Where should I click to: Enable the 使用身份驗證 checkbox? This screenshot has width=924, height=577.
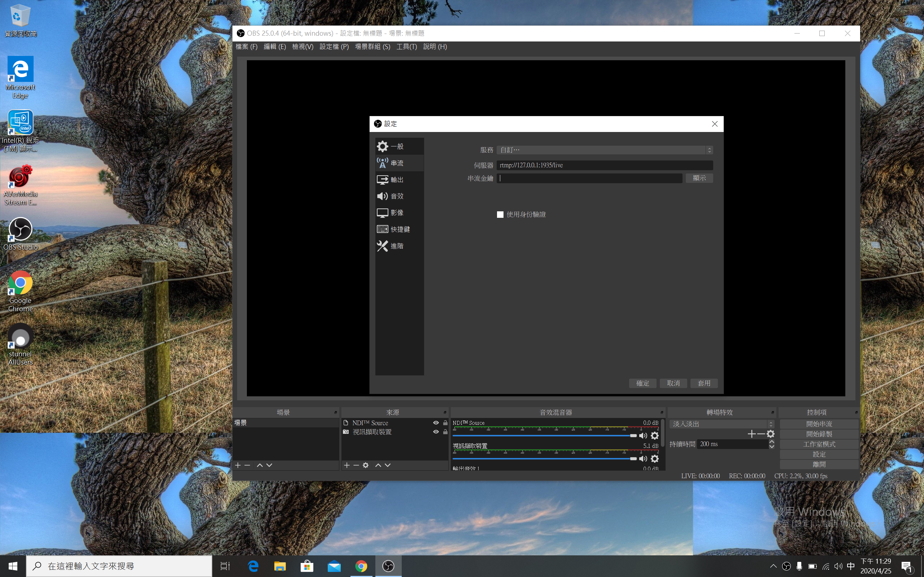coord(500,215)
